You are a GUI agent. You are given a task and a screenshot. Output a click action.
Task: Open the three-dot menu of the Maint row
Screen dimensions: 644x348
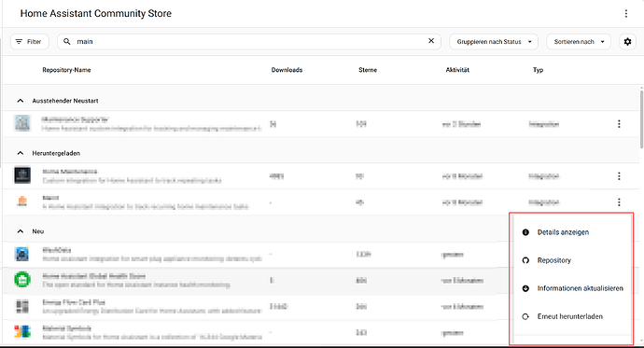(x=619, y=202)
